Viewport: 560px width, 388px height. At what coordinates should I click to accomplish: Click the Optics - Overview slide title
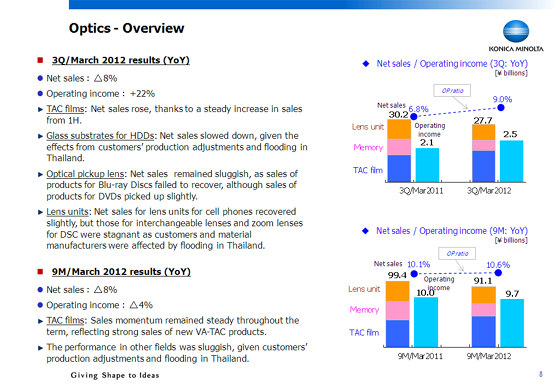[x=126, y=28]
